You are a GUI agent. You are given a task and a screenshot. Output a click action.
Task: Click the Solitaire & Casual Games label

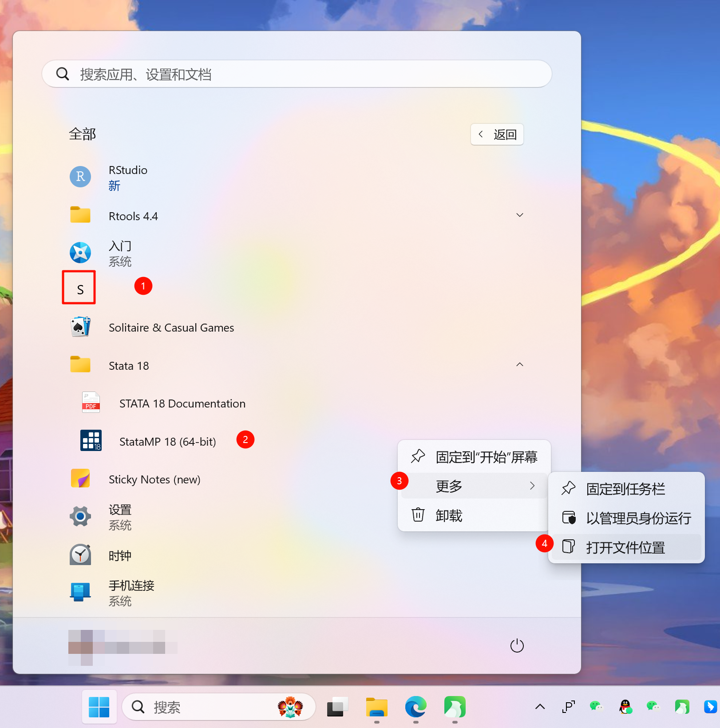pyautogui.click(x=171, y=328)
